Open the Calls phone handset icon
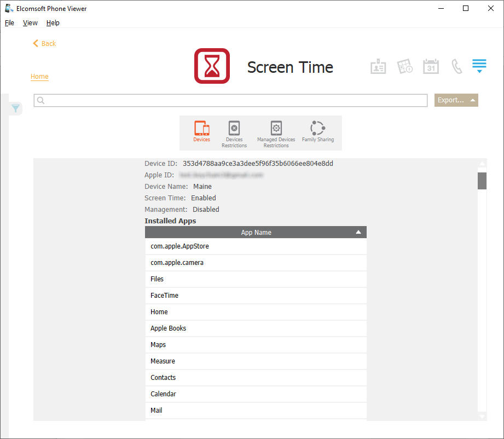Viewport: 504px width, 439px height. (456, 67)
